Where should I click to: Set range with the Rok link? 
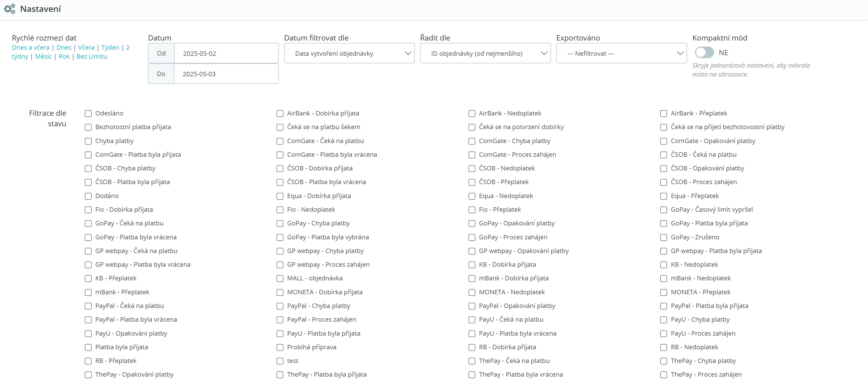point(64,57)
